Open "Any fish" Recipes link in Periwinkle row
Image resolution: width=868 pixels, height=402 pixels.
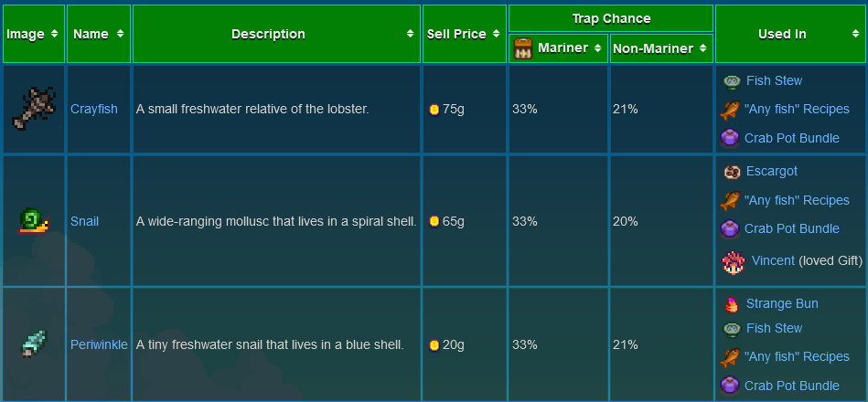click(x=797, y=357)
